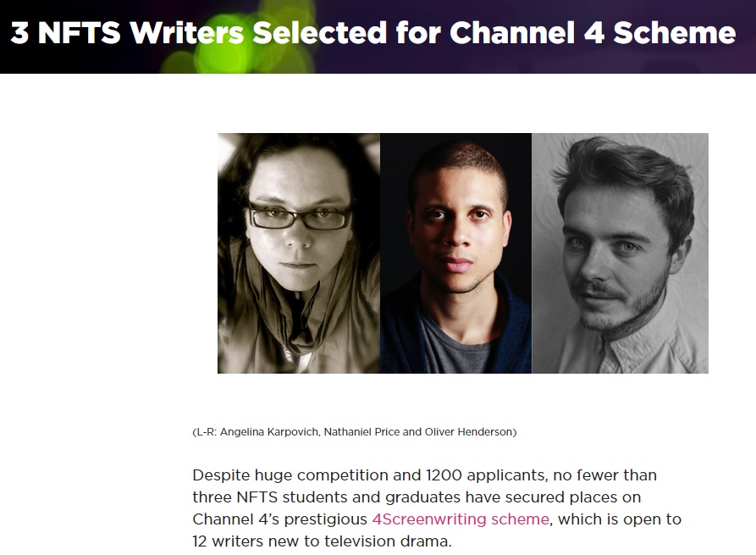Click the word 'Writers' in the headline

click(x=186, y=33)
